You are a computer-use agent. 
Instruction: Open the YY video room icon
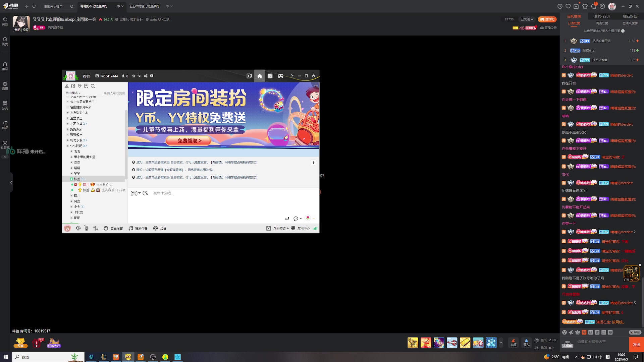click(x=249, y=76)
